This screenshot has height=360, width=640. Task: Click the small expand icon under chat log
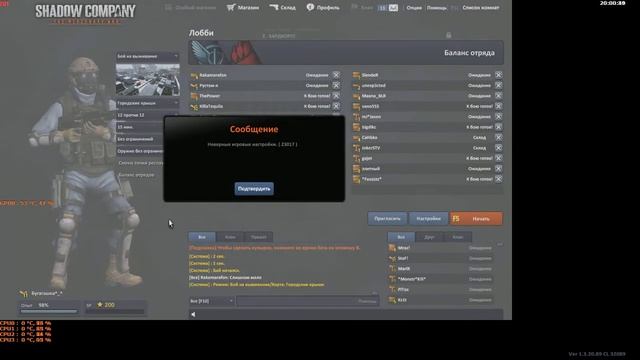pos(375,293)
